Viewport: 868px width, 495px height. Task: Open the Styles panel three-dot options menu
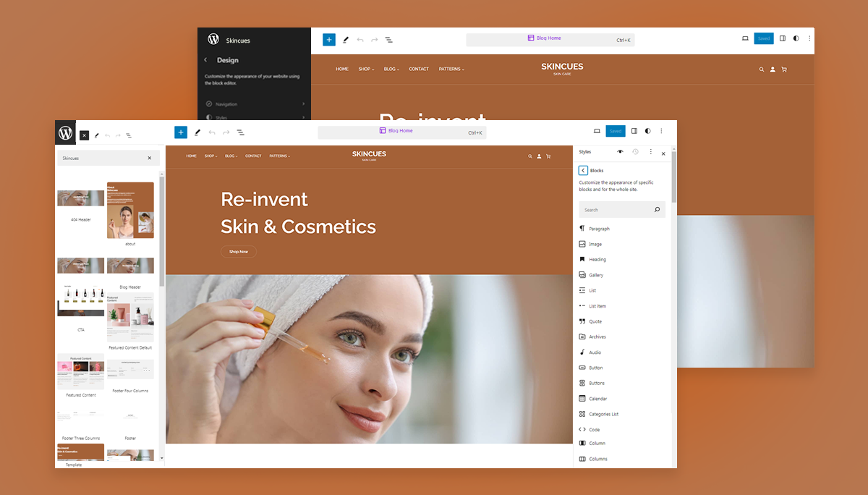coord(650,152)
